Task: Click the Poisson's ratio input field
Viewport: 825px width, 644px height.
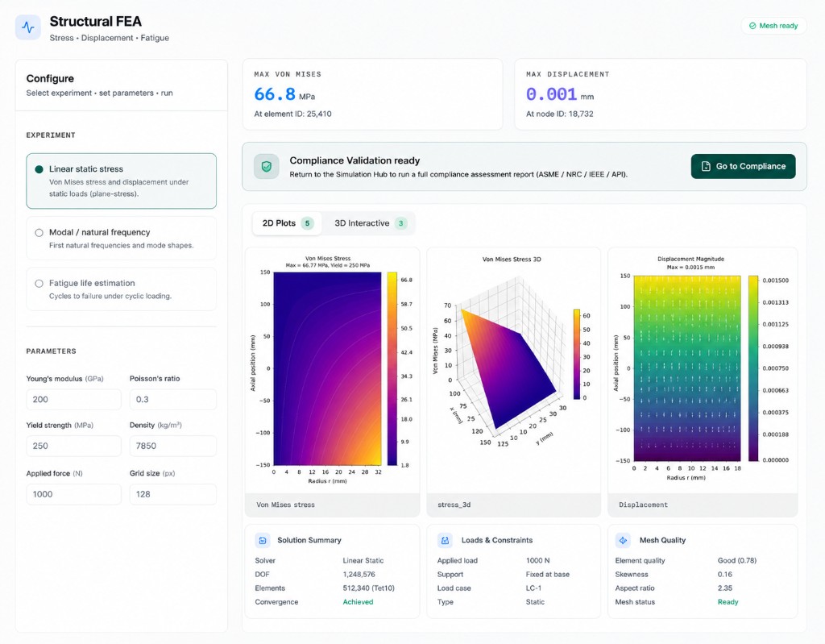Action: [x=172, y=400]
